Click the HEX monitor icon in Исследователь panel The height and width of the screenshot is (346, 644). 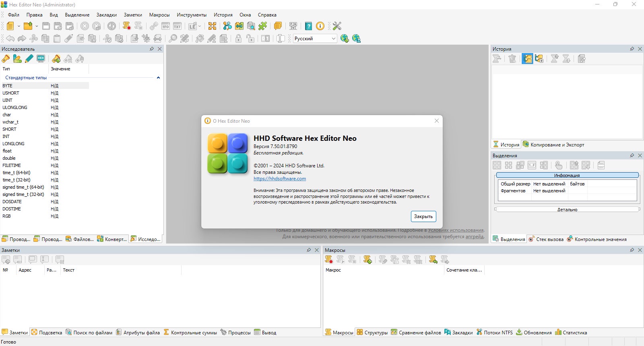[41, 59]
